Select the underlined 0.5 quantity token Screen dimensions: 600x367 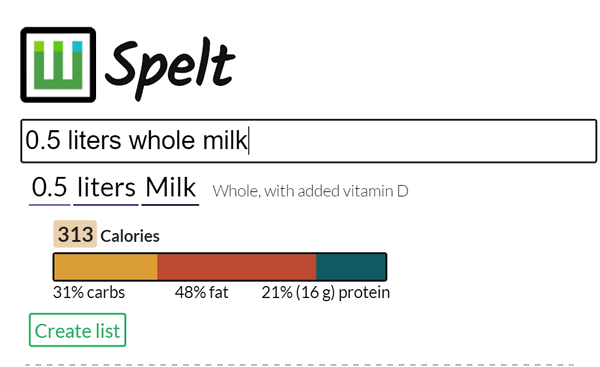[x=50, y=188]
